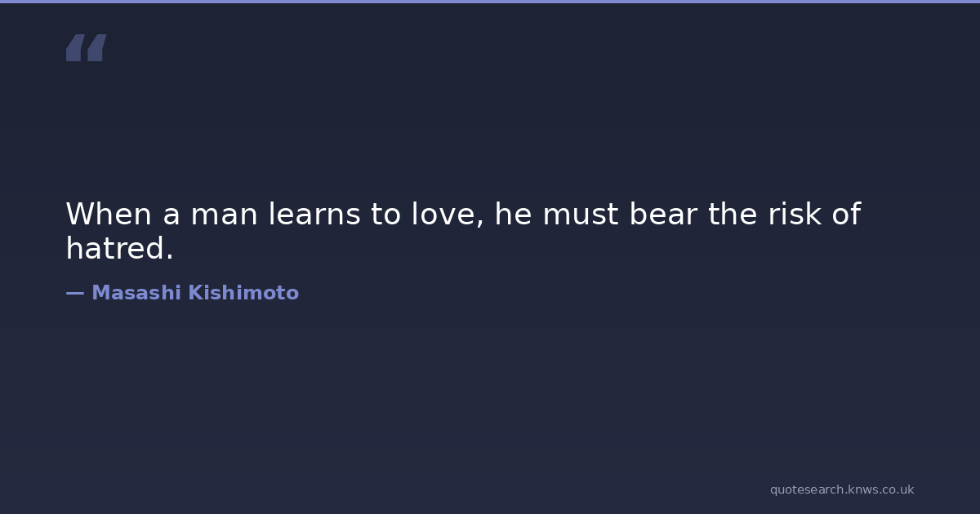The width and height of the screenshot is (980, 514).
Task: Click the word "must" in the quote
Action: tap(581, 215)
